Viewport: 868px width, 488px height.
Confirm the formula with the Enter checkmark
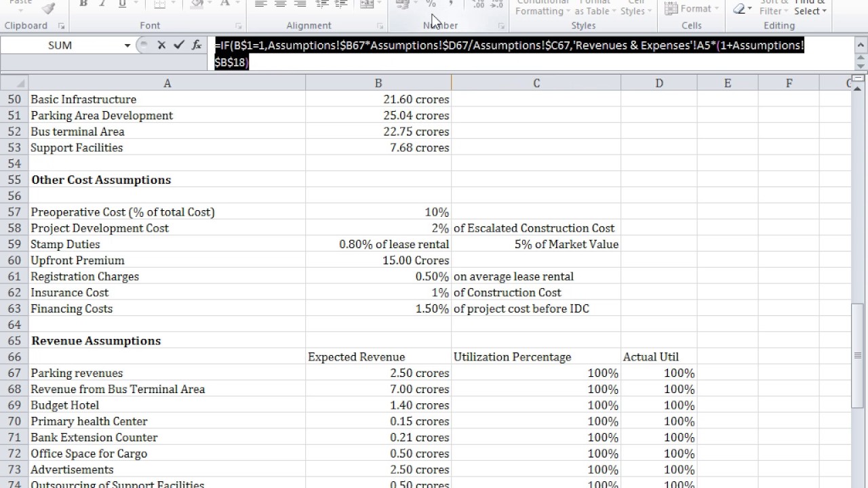179,45
